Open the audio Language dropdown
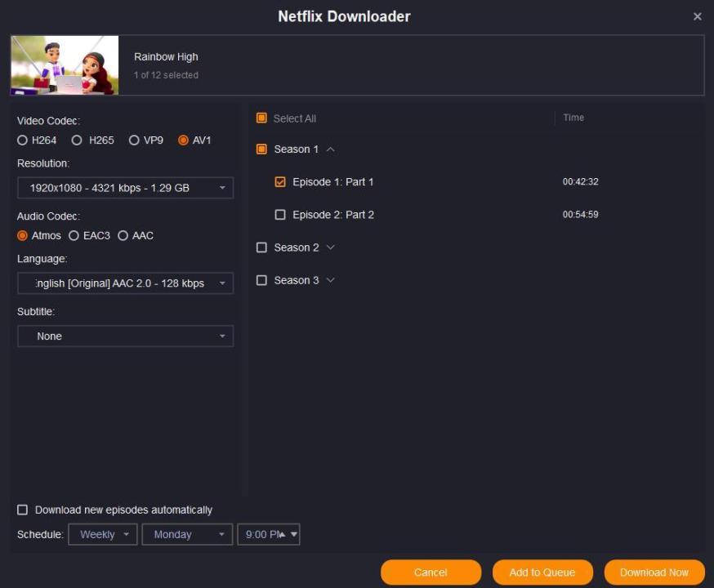 tap(125, 283)
